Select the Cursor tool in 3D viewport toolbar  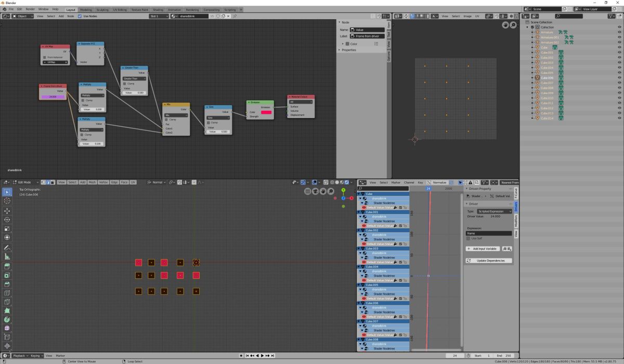click(x=7, y=201)
